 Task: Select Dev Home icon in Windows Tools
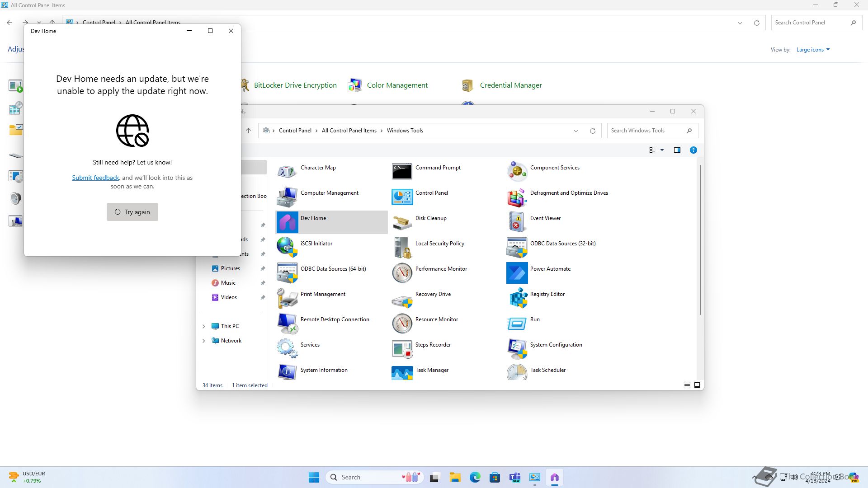pos(287,222)
